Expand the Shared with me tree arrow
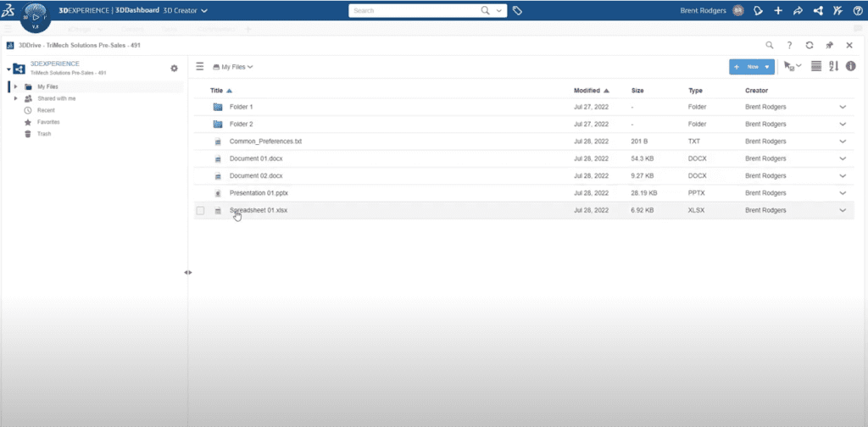Screen dimensions: 868x427 pos(15,98)
